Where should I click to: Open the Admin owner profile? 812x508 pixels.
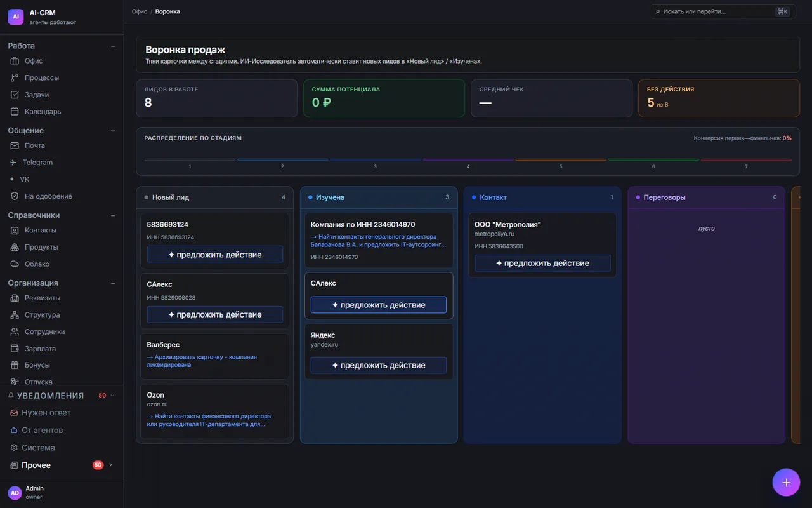click(62, 493)
